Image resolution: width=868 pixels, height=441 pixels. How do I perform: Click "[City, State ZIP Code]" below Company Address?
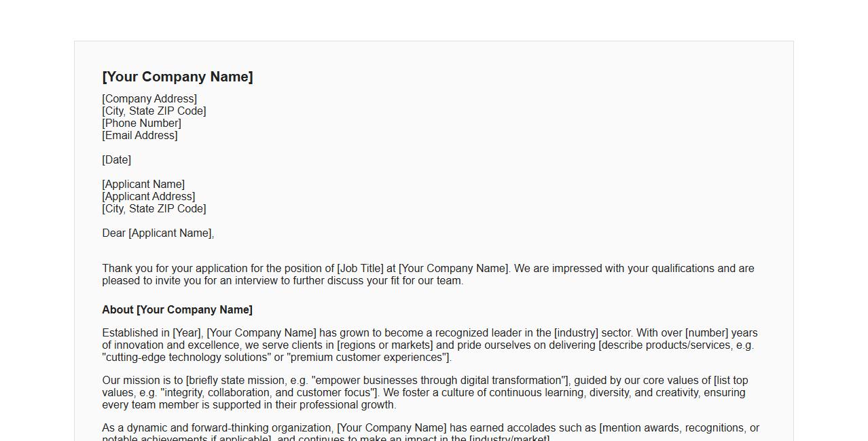(154, 111)
